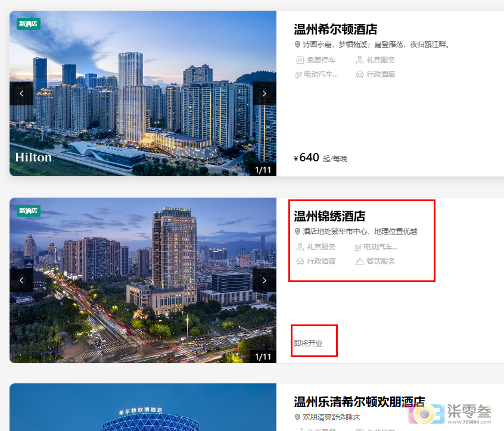Image resolution: width=504 pixels, height=431 pixels.
Task: Click the Hilton logo on first photo
Action: click(33, 157)
